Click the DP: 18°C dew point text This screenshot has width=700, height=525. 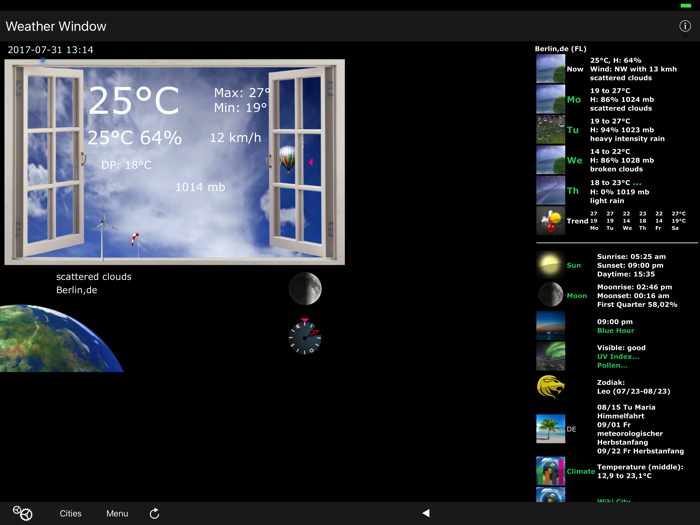(126, 165)
